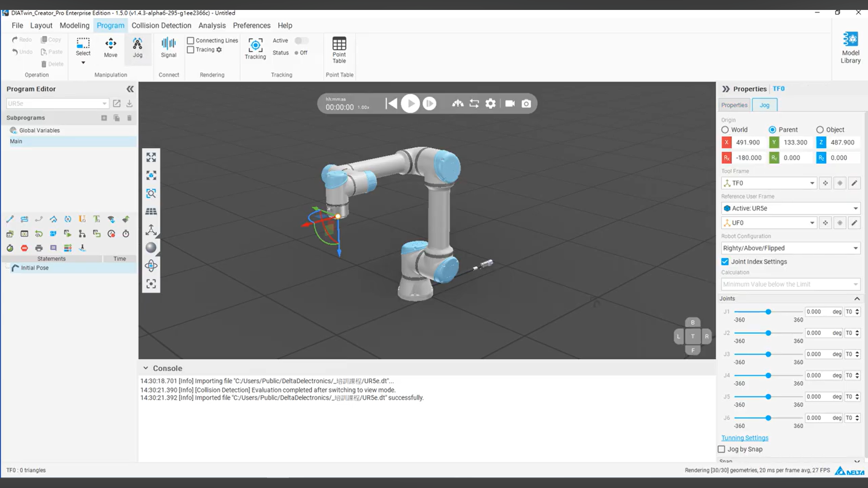Screen dimensions: 868x488
Task: Skip simulation to the start
Action: pos(391,103)
